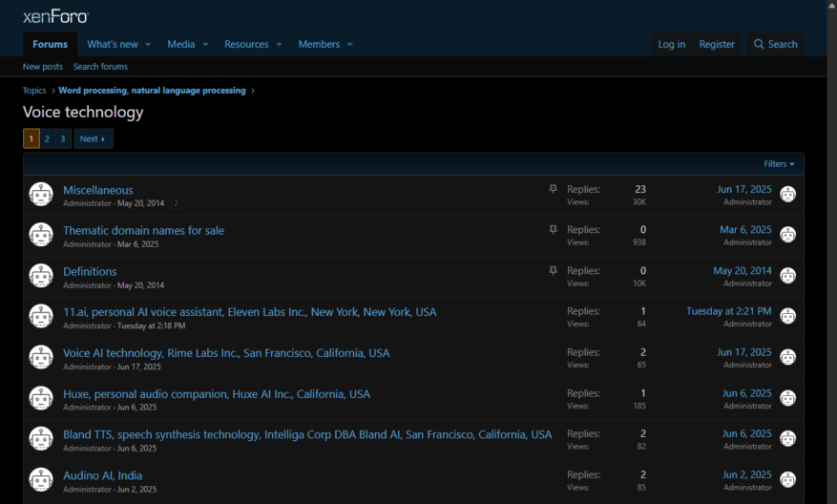Viewport: 837px width, 504px height.
Task: Open the Members tab
Action: (319, 44)
